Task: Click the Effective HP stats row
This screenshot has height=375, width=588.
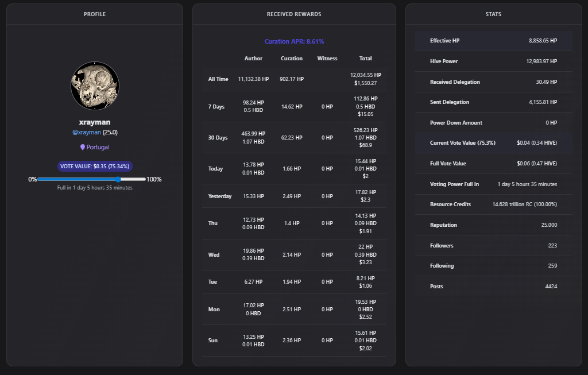Action: point(493,41)
